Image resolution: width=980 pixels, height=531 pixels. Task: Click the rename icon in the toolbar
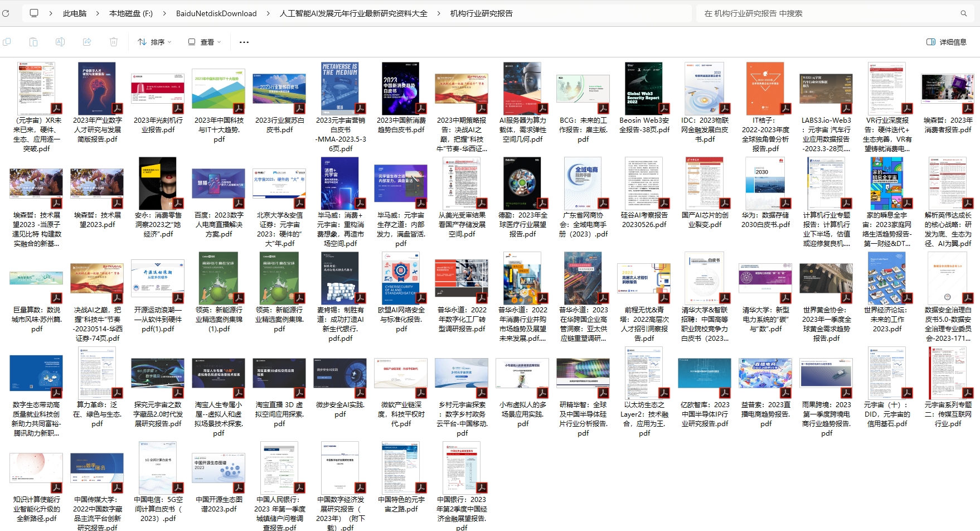[60, 42]
